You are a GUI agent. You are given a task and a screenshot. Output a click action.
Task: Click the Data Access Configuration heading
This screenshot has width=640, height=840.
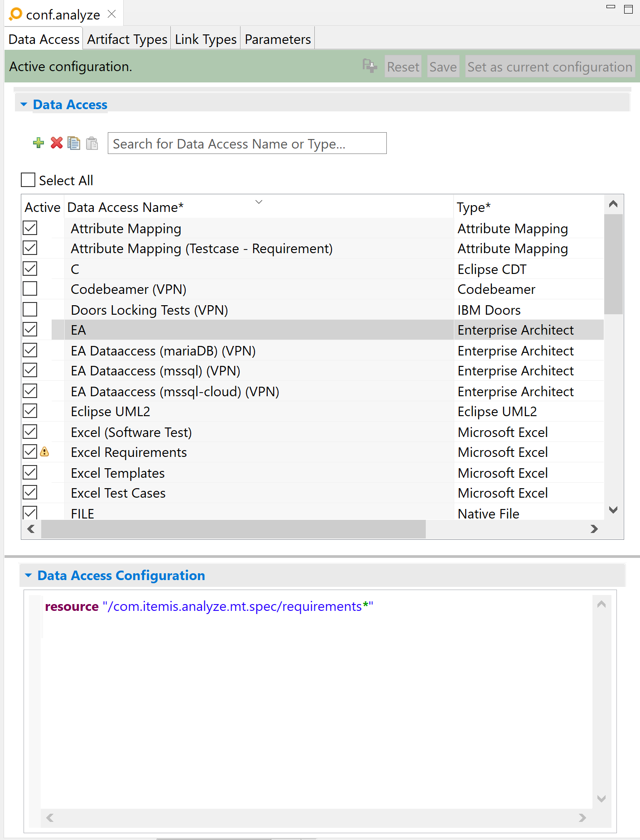(121, 575)
